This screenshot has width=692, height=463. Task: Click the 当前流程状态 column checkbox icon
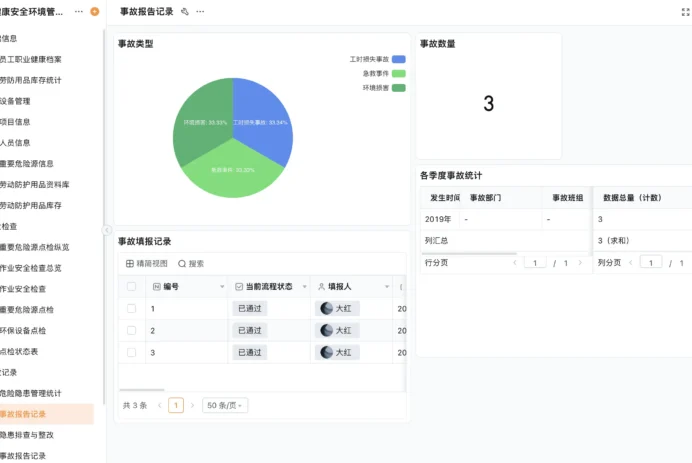pyautogui.click(x=239, y=287)
